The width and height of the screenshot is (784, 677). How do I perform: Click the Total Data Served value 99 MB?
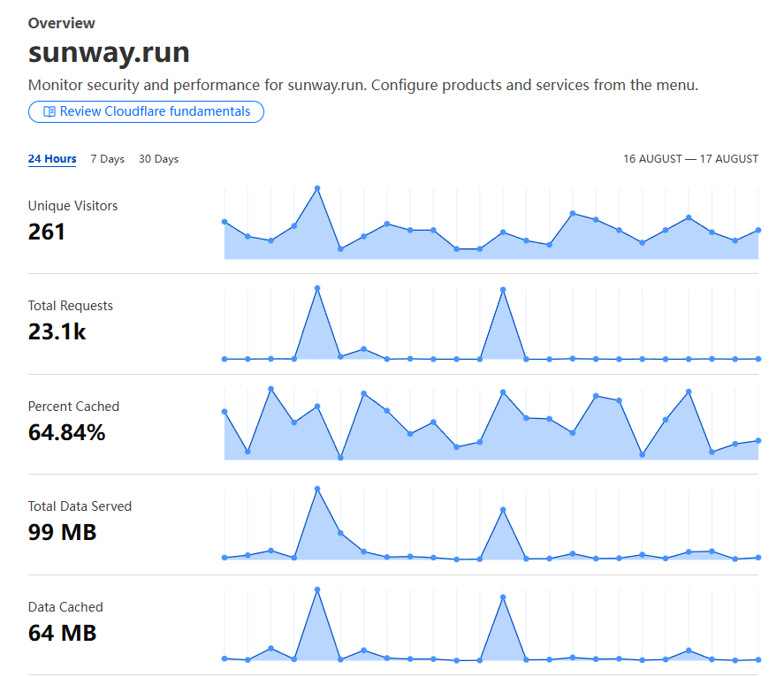(x=62, y=533)
